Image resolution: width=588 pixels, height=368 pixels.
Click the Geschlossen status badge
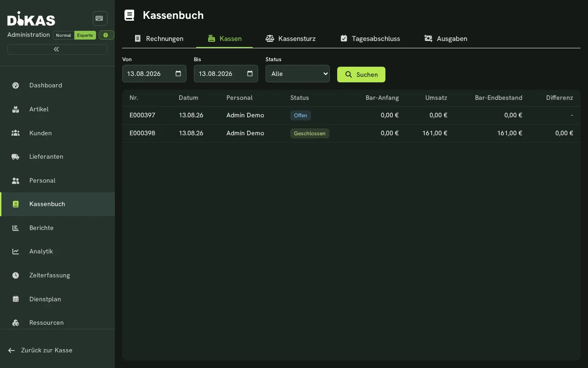(x=310, y=133)
